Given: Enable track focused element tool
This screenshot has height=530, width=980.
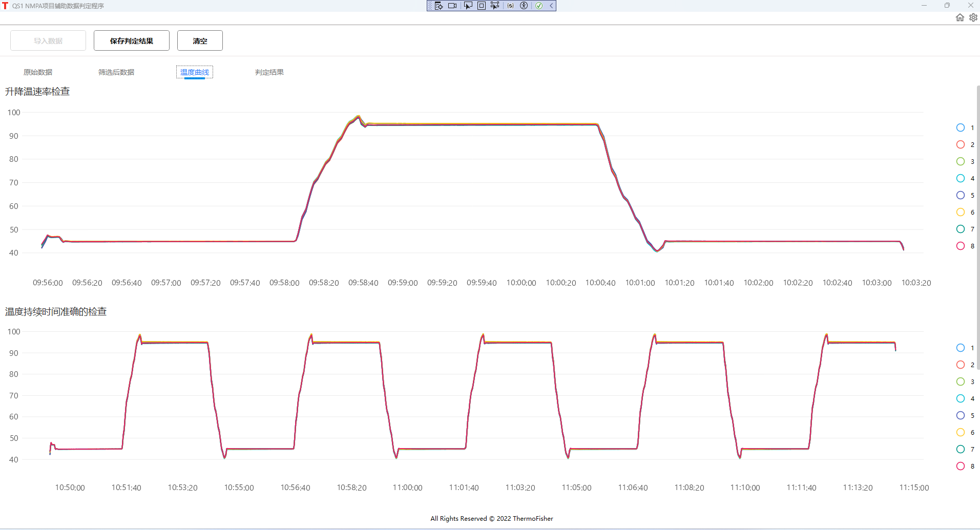Looking at the screenshot, I should (x=495, y=6).
